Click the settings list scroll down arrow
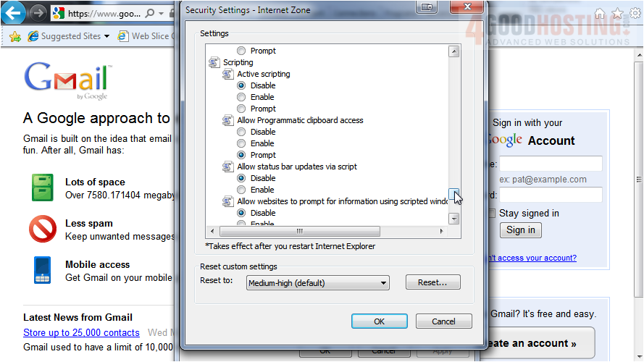 454,219
